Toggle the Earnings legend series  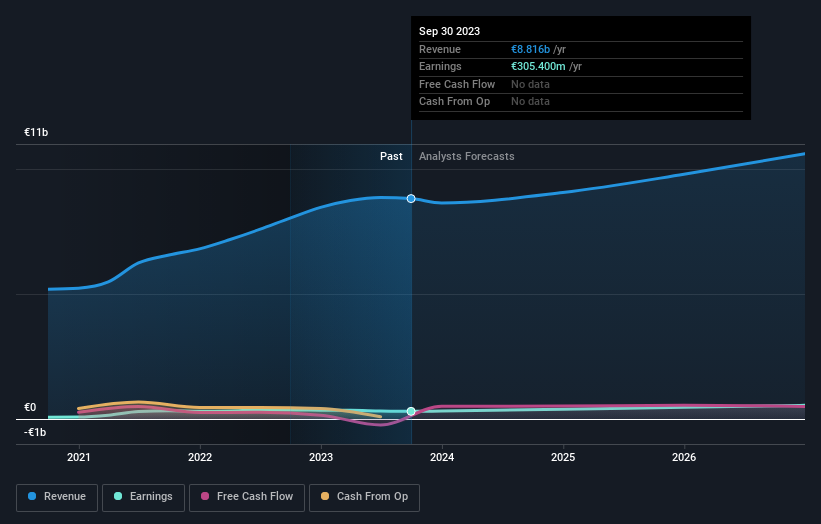tap(143, 497)
